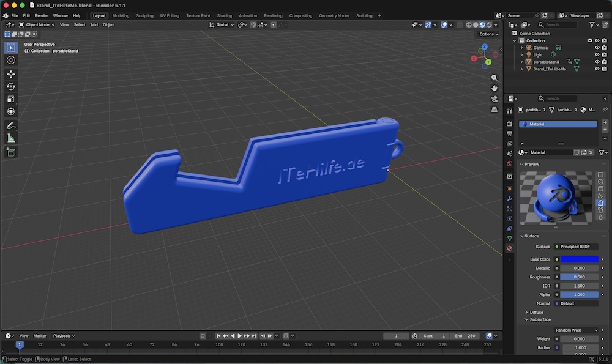Open the Tool properties tab
Image resolution: width=612 pixels, height=364 pixels.
point(509,111)
